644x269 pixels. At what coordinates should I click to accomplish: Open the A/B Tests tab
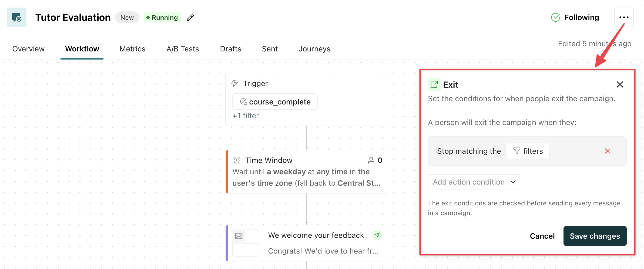tap(183, 49)
